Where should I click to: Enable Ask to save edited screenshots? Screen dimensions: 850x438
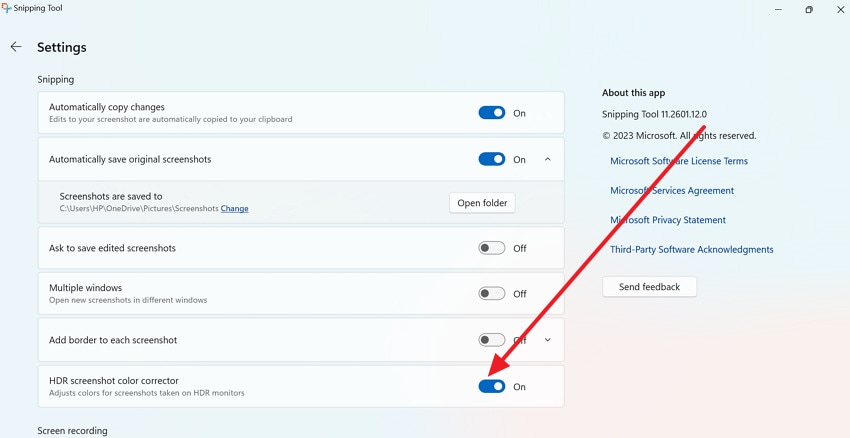pos(492,248)
